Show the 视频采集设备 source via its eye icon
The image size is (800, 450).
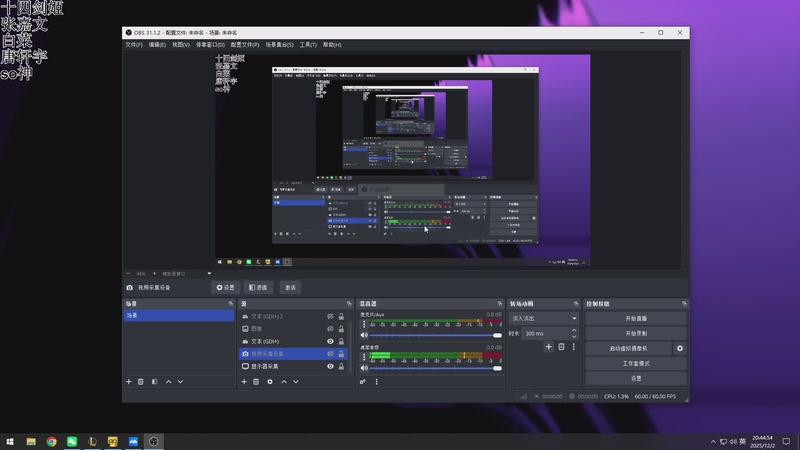pos(330,354)
